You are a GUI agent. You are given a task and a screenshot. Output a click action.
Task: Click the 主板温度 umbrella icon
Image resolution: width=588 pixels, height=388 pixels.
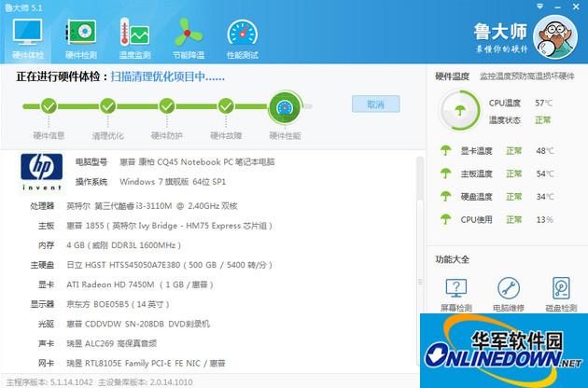point(445,173)
